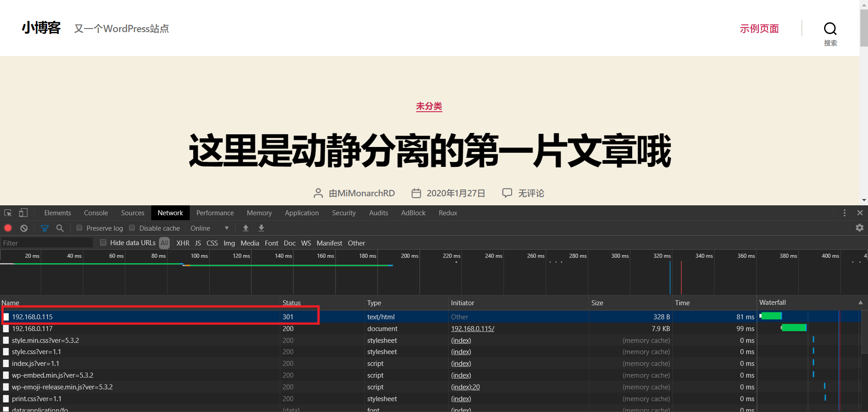Click the blog search icon
Screen dimensions: 868x412
point(830,29)
